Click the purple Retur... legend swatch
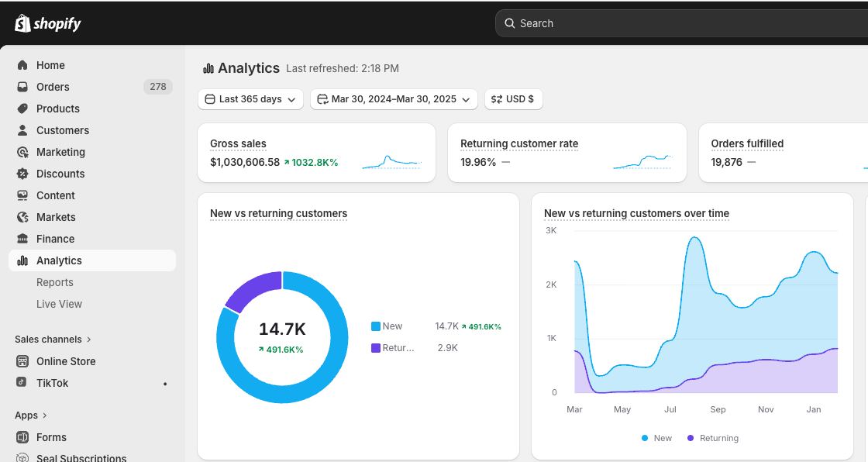This screenshot has height=462, width=868. [x=376, y=348]
